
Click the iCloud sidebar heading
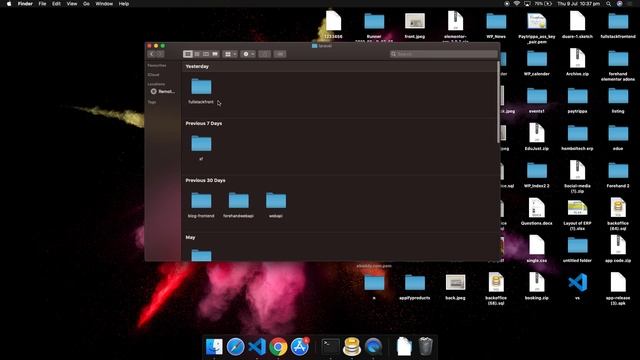click(x=153, y=75)
